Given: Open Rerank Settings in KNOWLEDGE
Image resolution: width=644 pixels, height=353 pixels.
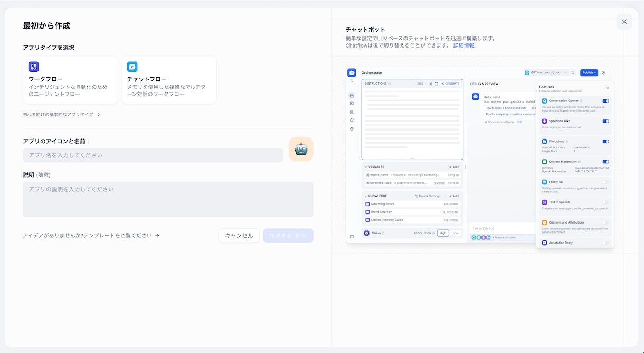Looking at the screenshot, I should pyautogui.click(x=428, y=196).
